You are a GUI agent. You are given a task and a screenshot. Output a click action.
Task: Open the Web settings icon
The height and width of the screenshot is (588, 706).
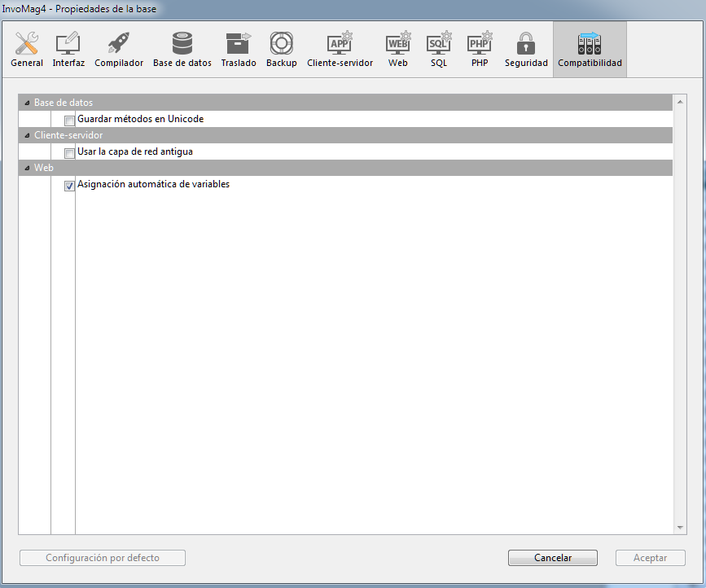398,43
